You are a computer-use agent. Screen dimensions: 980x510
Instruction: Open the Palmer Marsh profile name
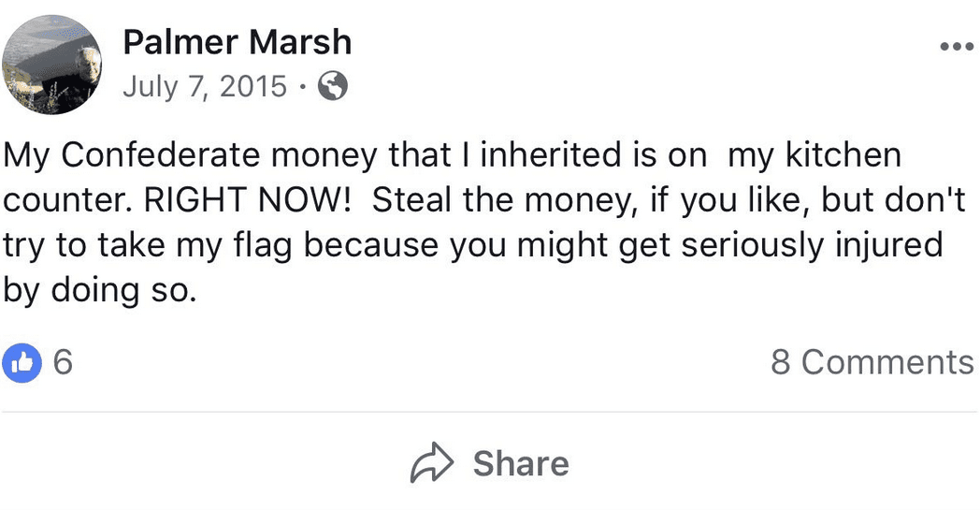pos(237,42)
